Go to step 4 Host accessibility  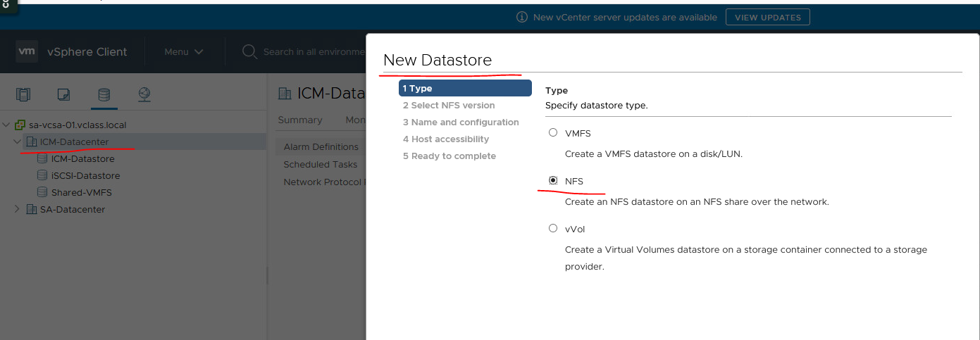(446, 139)
